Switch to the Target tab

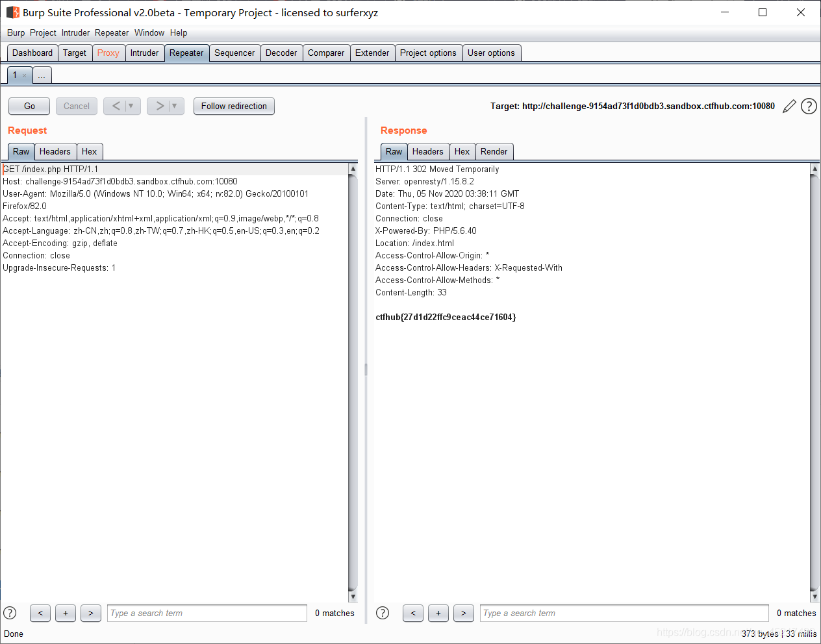tap(75, 53)
